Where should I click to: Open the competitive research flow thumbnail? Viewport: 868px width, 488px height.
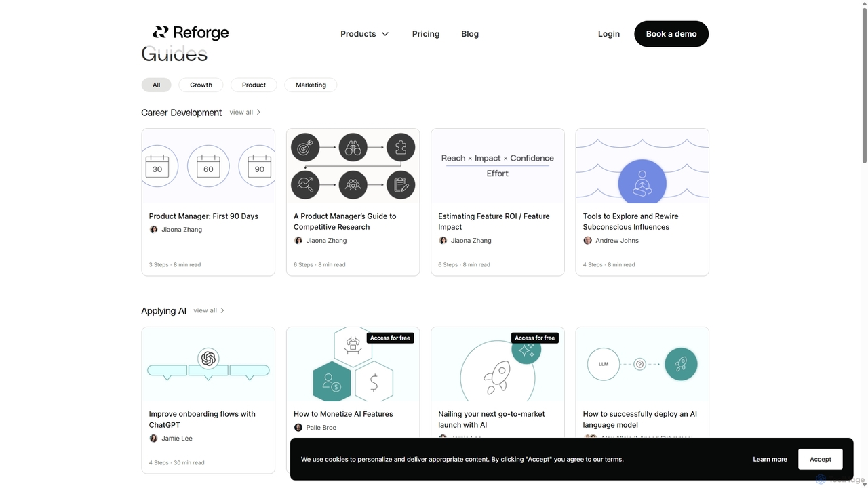coord(353,166)
